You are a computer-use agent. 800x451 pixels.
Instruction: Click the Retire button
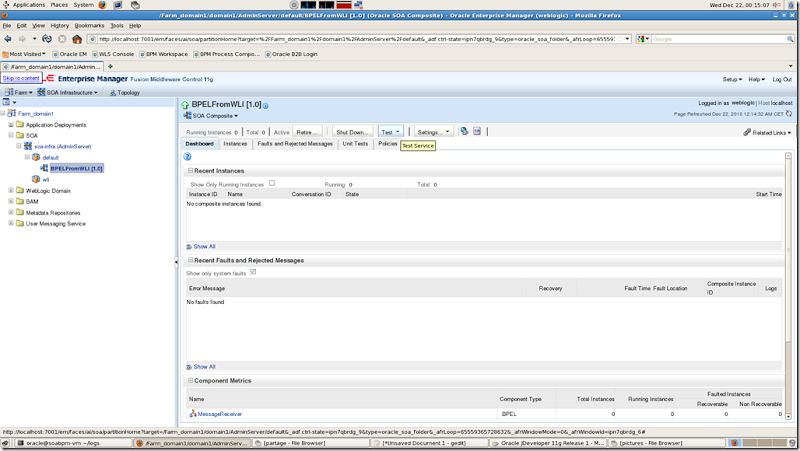tap(307, 132)
